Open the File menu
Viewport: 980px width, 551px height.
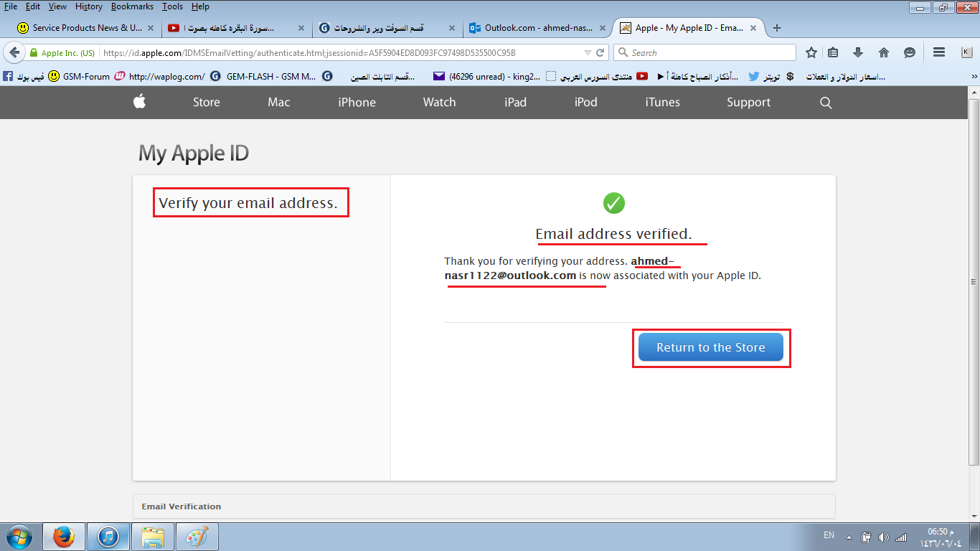[11, 6]
